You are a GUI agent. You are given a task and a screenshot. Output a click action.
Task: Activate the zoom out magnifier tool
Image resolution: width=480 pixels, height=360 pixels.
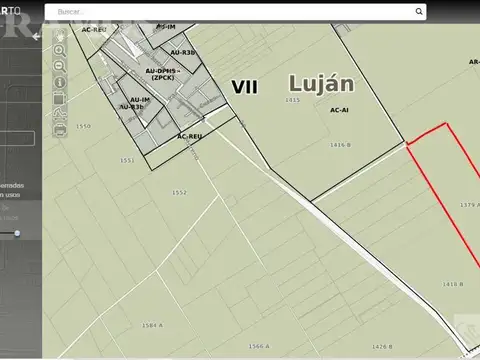[60, 66]
